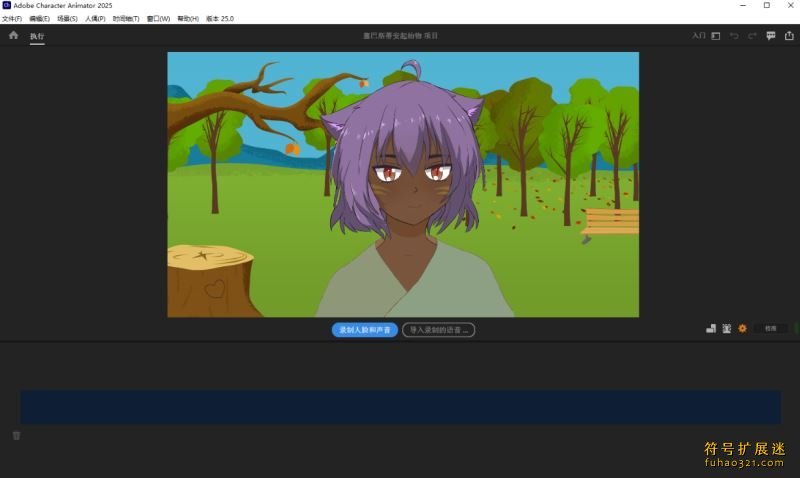Screen dimensions: 800x478
Task: Click the workspace layout panel icon
Action: [716, 36]
